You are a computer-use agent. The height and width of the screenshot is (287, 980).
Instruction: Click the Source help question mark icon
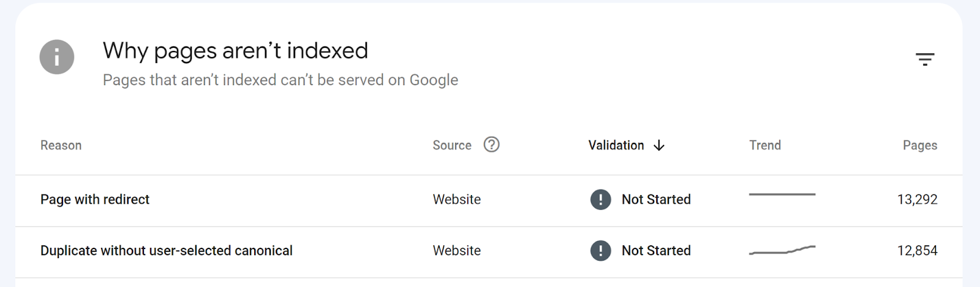click(491, 145)
